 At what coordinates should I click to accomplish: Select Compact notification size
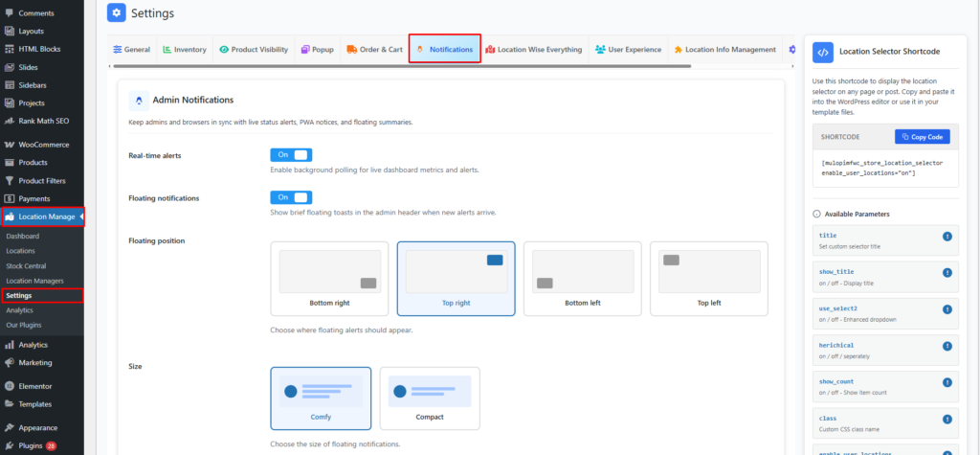tap(430, 398)
